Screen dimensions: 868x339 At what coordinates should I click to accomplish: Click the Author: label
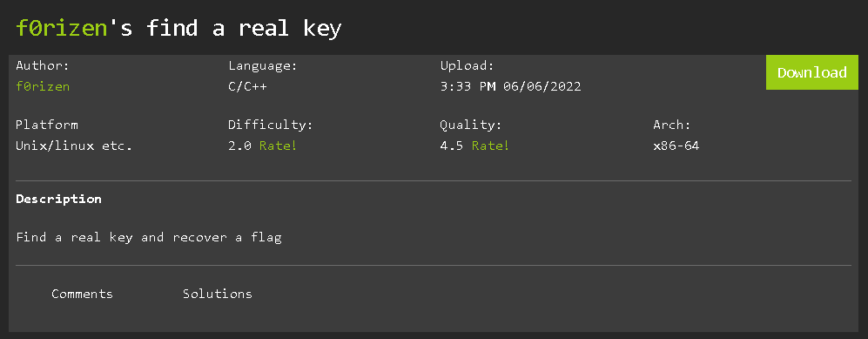pyautogui.click(x=43, y=66)
